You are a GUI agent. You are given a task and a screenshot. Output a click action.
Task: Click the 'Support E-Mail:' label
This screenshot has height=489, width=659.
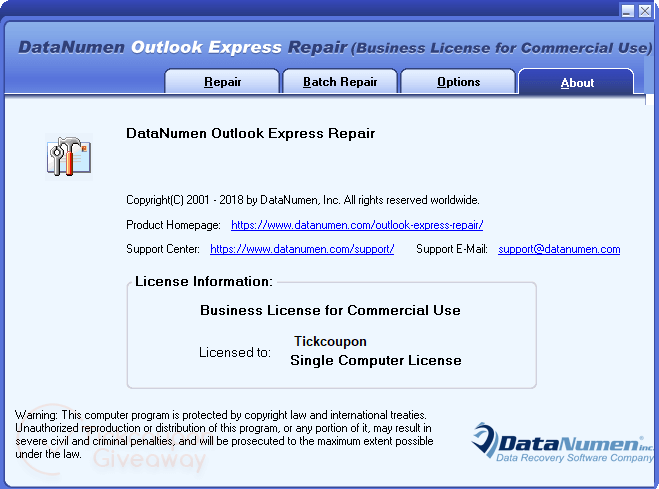point(452,249)
